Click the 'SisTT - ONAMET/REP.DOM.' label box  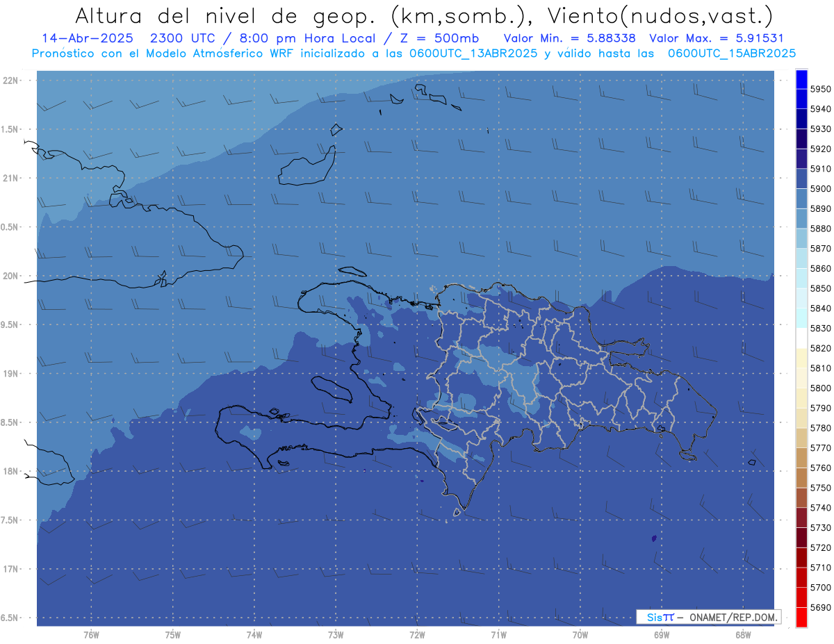tap(708, 617)
